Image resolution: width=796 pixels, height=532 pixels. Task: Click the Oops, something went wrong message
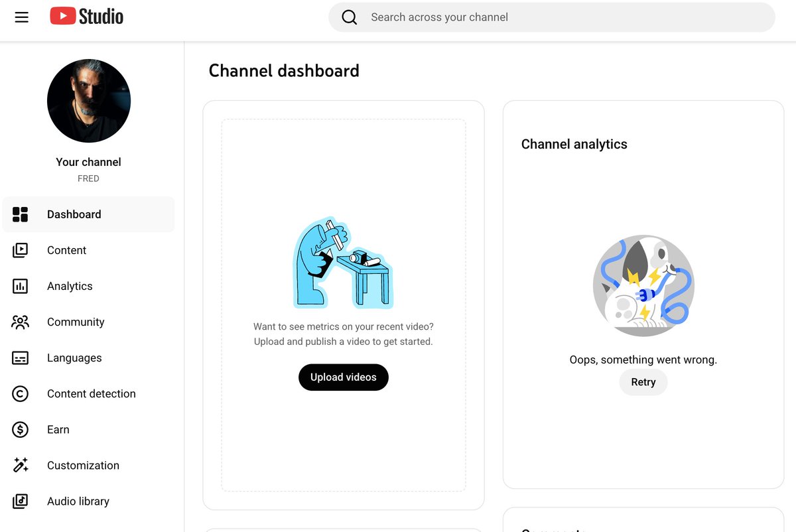(x=643, y=360)
